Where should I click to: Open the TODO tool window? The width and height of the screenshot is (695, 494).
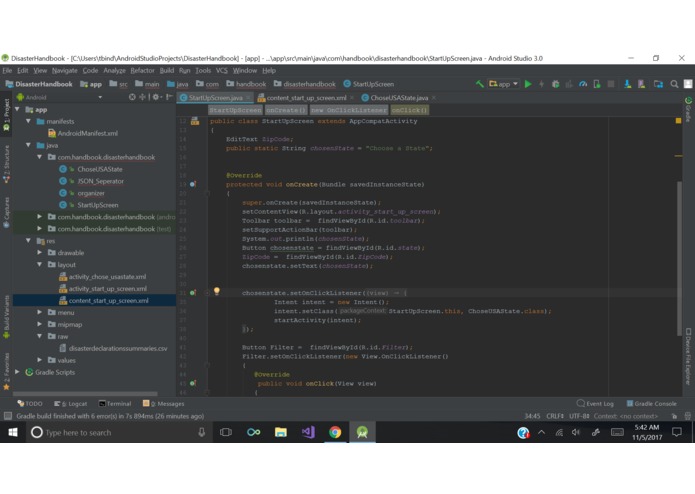pos(30,403)
